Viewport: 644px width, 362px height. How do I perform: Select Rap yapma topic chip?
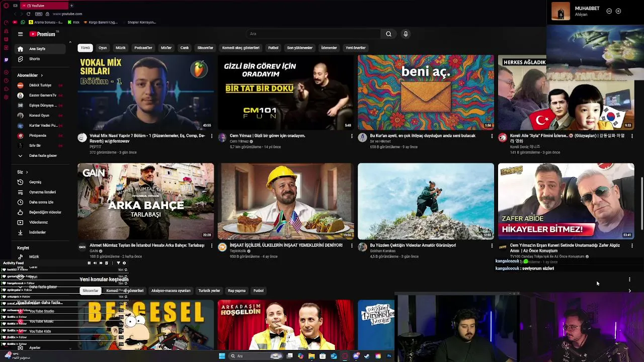click(236, 291)
